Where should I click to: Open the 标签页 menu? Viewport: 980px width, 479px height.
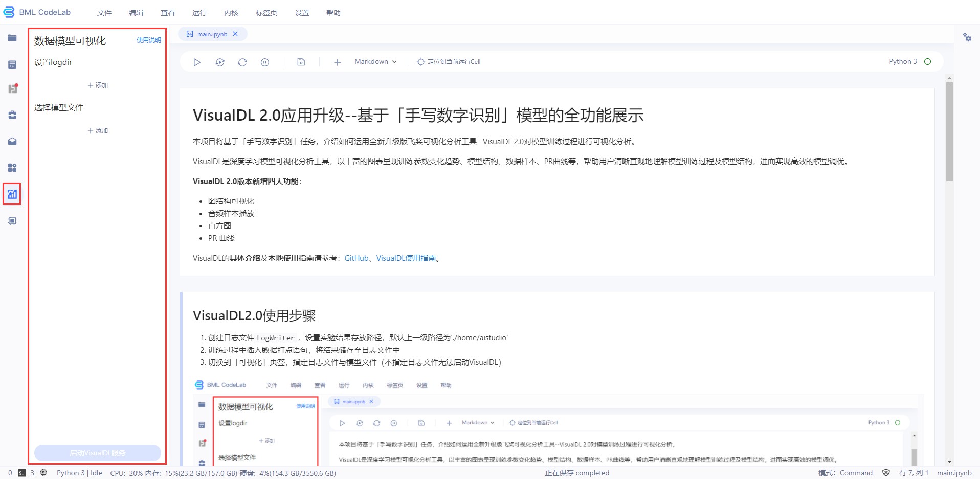[266, 13]
